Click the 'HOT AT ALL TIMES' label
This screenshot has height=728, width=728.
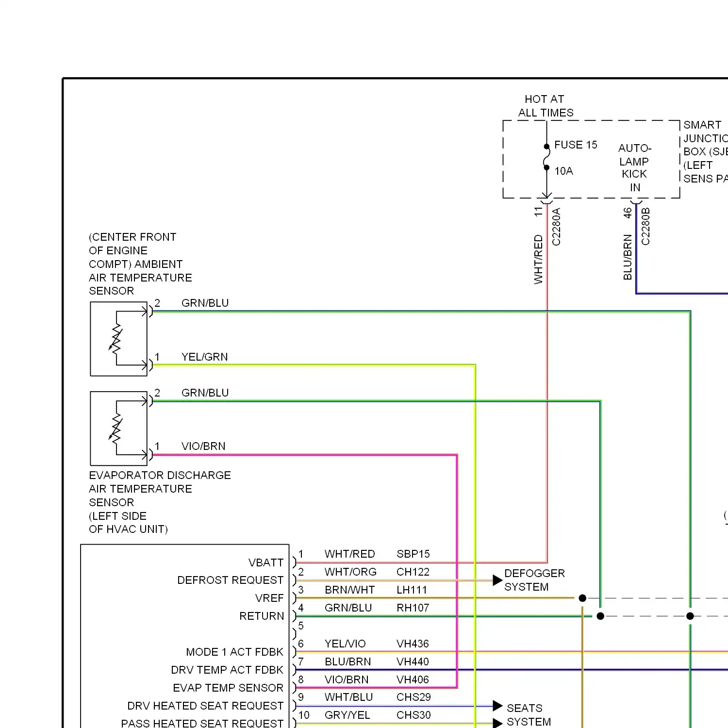point(546,106)
